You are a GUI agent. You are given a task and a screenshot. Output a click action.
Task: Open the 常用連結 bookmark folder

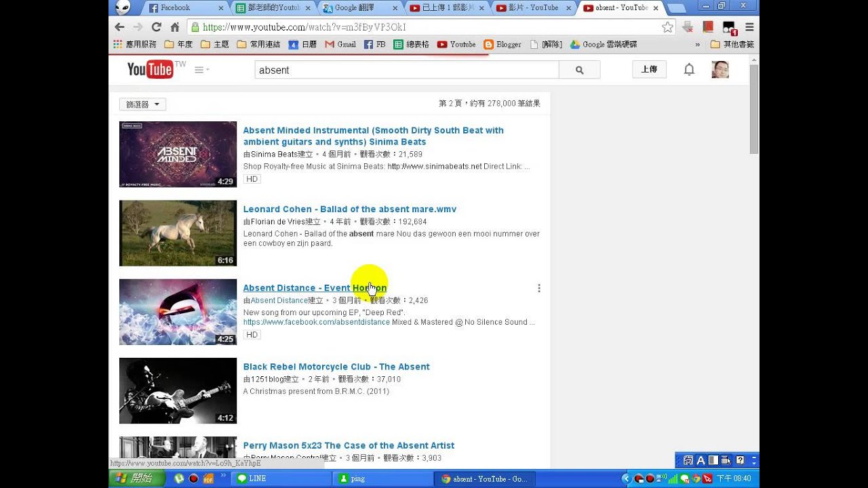point(258,44)
